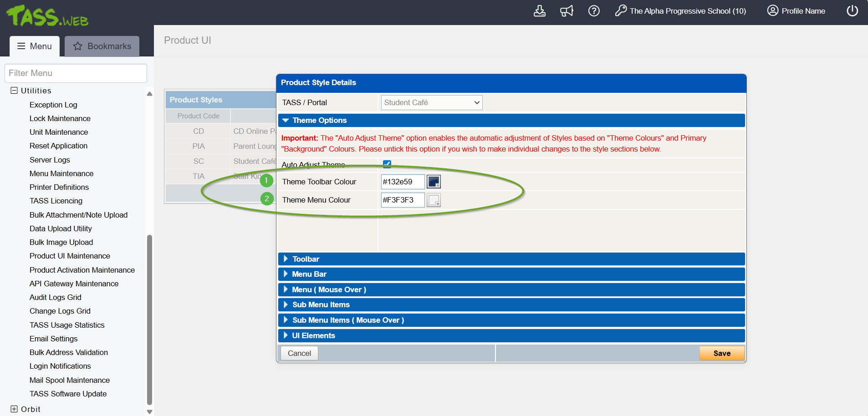868x416 pixels.
Task: Click the Filter Menu search field
Action: point(76,73)
